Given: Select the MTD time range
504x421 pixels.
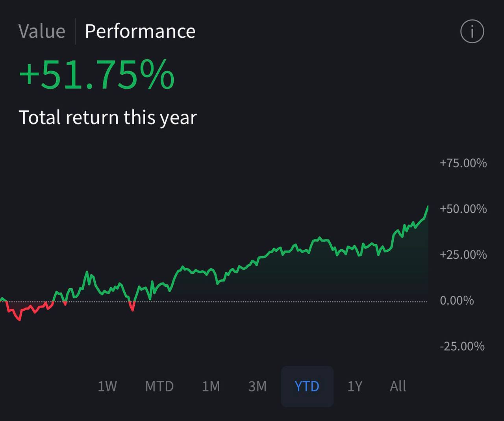Looking at the screenshot, I should tap(159, 386).
